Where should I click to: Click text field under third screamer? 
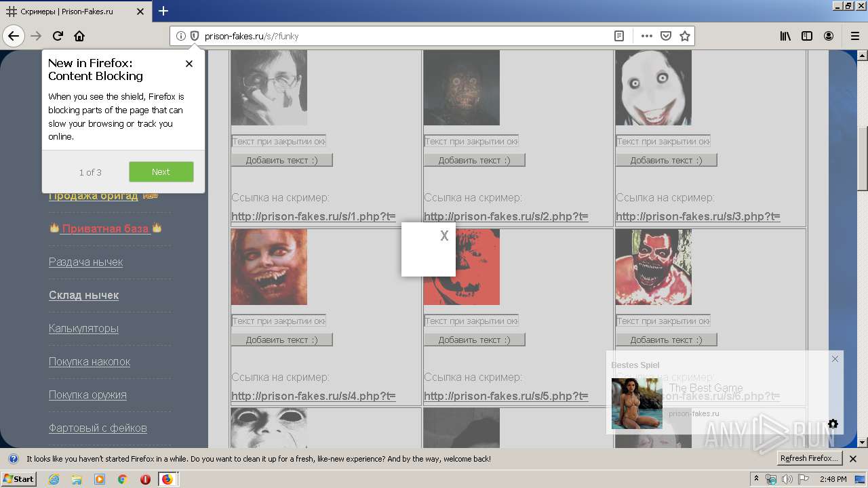663,141
